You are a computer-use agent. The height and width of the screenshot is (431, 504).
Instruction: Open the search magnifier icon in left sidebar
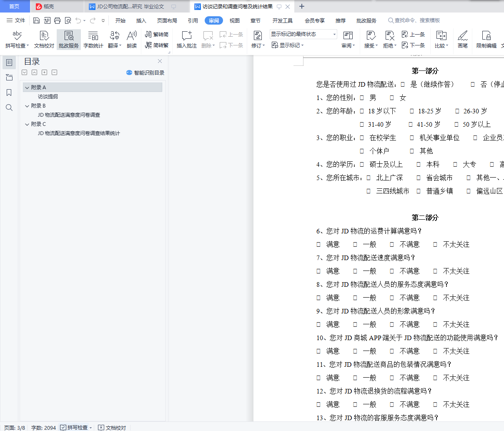click(9, 108)
